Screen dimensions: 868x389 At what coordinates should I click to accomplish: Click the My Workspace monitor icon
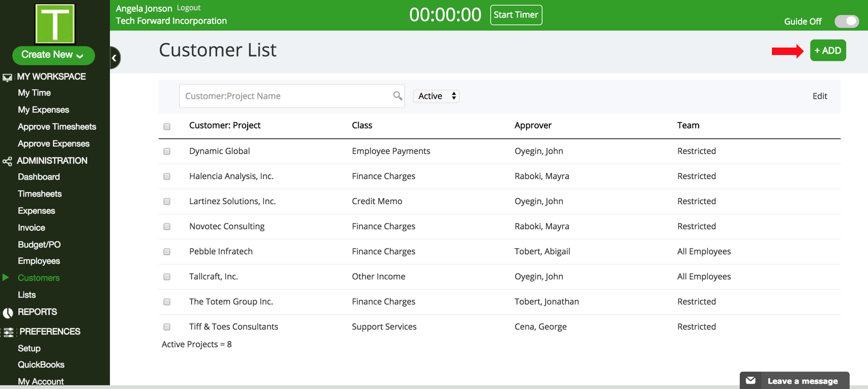pyautogui.click(x=7, y=77)
